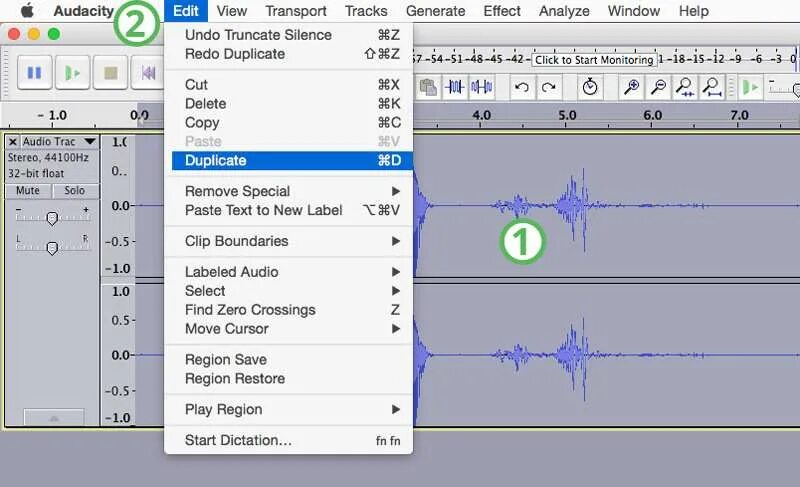Choose Redo Duplicate
This screenshot has width=800, height=487.
(x=289, y=54)
